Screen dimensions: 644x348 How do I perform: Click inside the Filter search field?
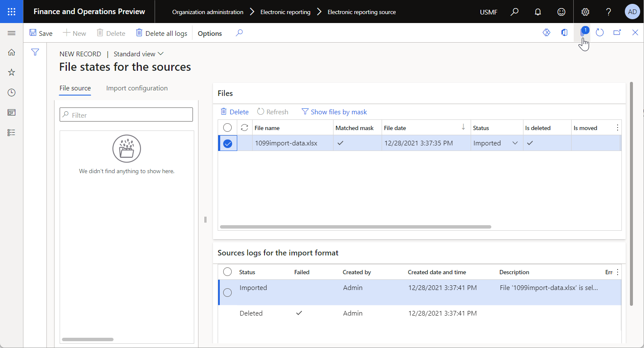click(126, 114)
